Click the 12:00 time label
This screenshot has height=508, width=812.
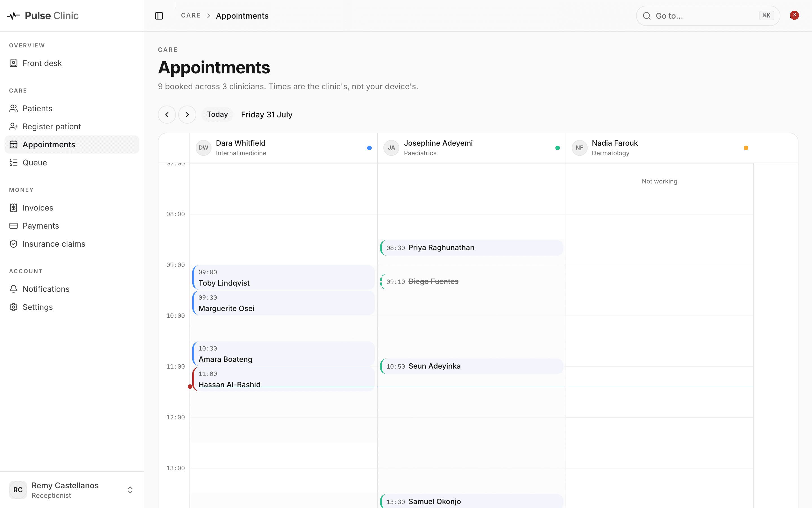175,417
